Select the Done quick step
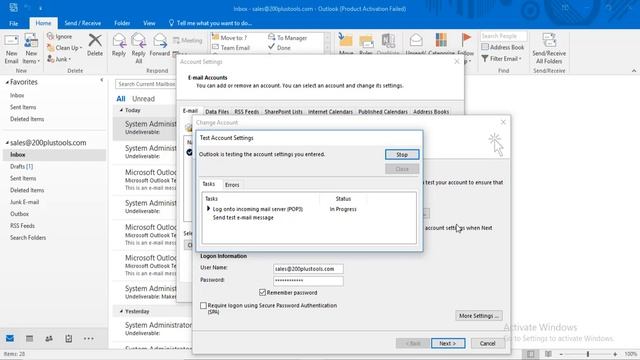The height and width of the screenshot is (360, 640). click(280, 48)
